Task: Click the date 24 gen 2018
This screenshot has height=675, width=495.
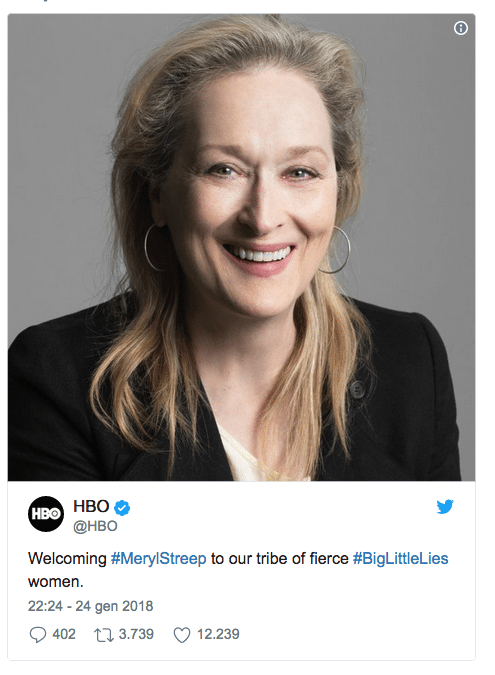Action: [114, 606]
